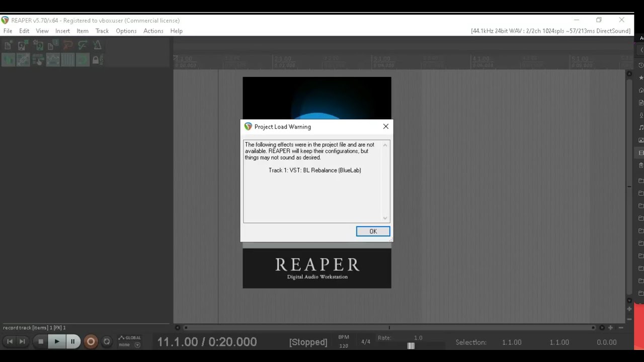The width and height of the screenshot is (644, 362).
Task: Open Project Settings from toolbar icon
Action: [x=53, y=46]
